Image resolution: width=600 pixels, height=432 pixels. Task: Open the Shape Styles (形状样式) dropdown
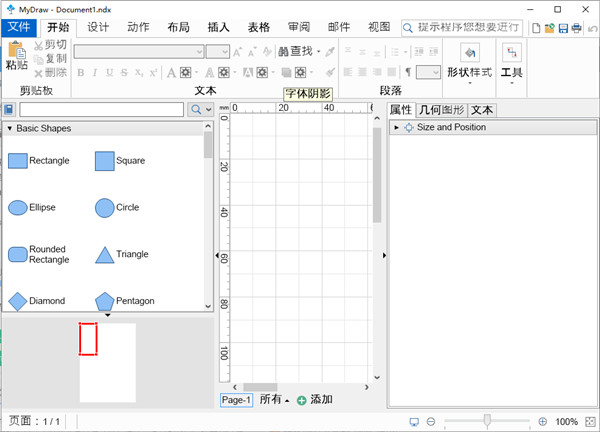pyautogui.click(x=470, y=65)
